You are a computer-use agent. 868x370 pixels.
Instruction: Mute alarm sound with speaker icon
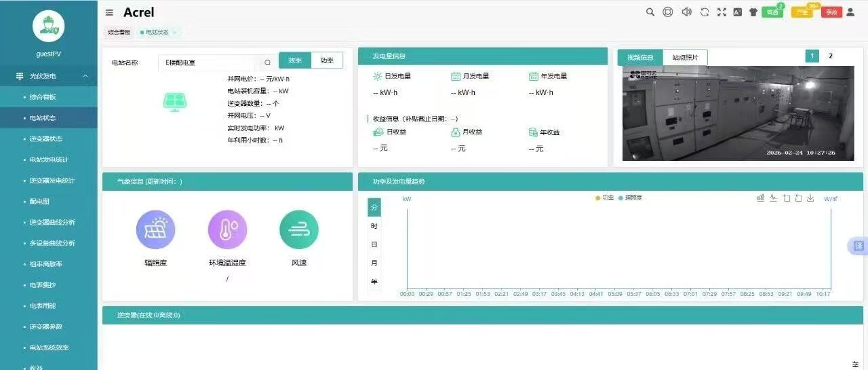tap(686, 12)
